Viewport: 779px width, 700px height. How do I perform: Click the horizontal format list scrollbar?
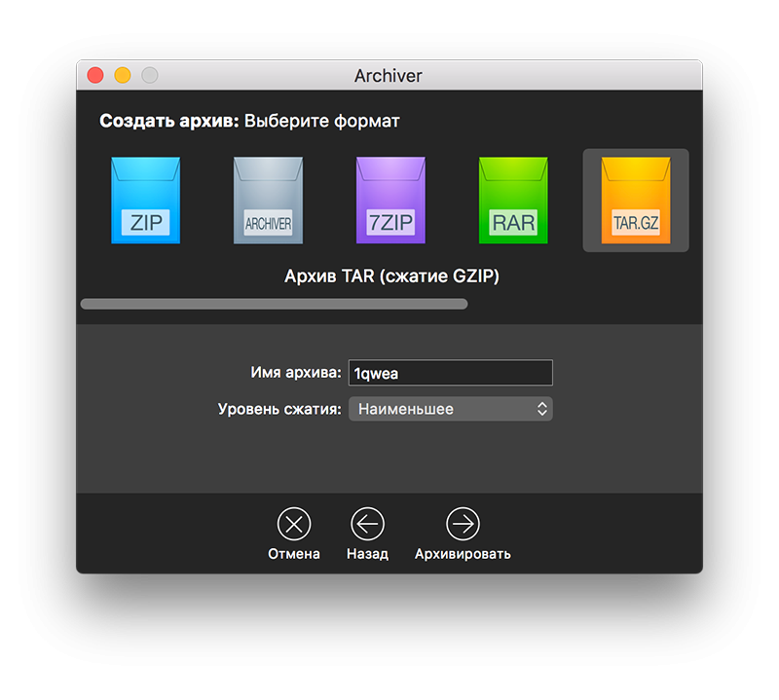pos(274,304)
